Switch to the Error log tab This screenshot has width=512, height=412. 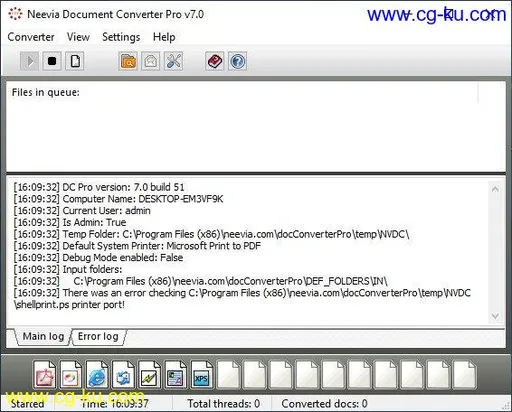pyautogui.click(x=98, y=337)
